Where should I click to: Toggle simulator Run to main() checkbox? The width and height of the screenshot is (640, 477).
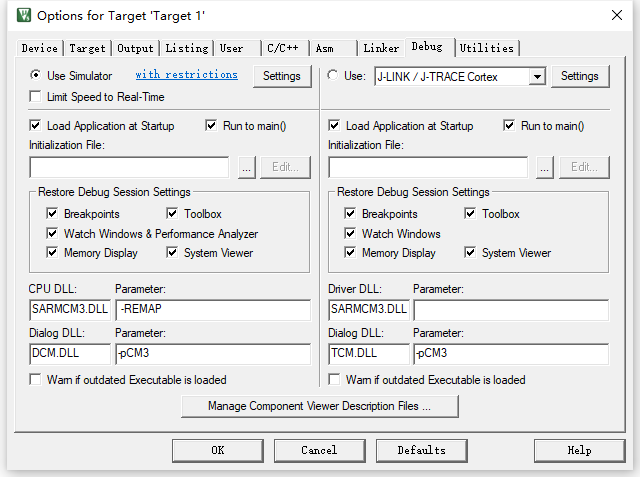pos(211,125)
